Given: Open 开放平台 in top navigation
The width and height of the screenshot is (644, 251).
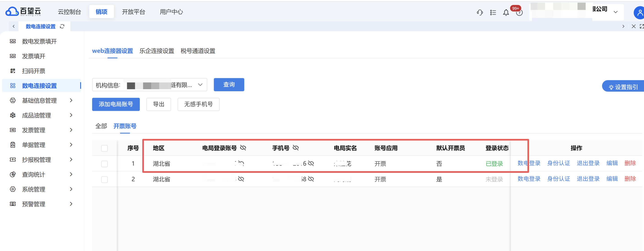Looking at the screenshot, I should [133, 12].
